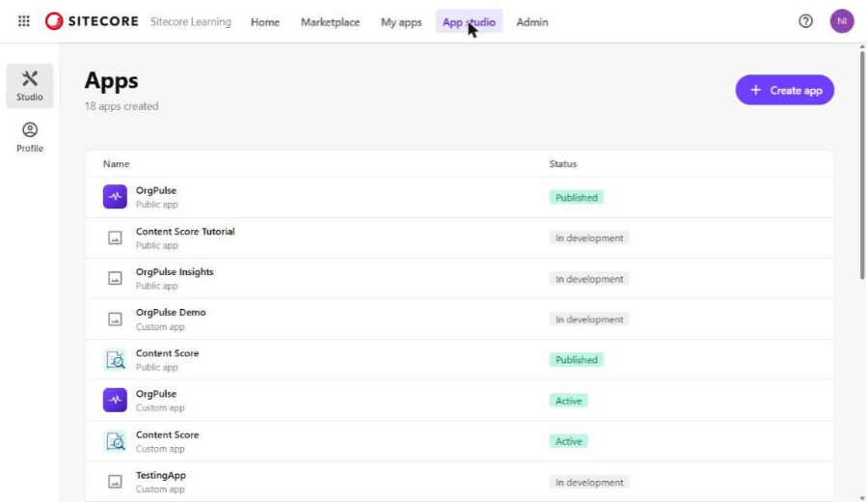Click the Active OrgPulse custom app icon
868x502 pixels.
pos(115,400)
